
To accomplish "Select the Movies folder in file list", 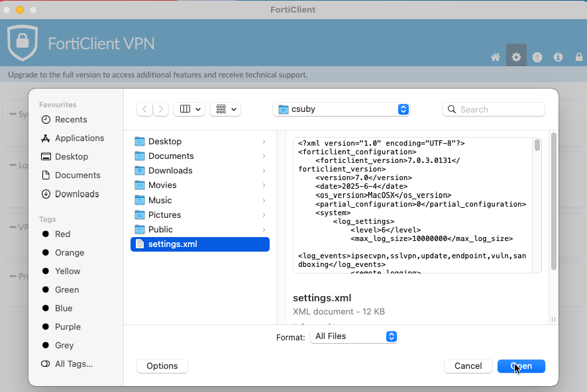I will click(200, 185).
